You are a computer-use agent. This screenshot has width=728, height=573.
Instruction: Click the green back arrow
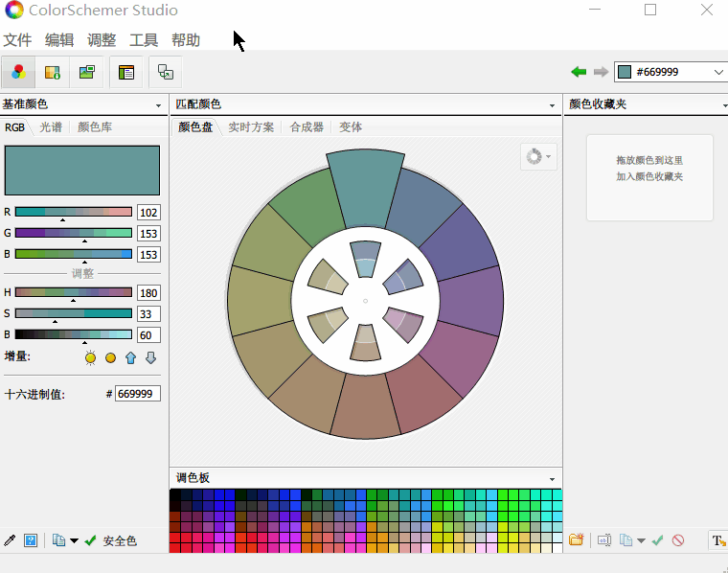[x=579, y=72]
